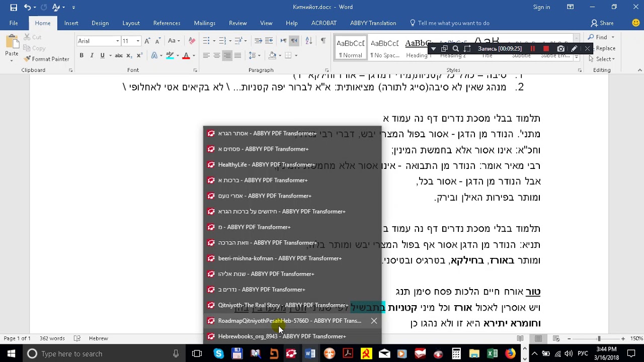This screenshot has width=644, height=362.
Task: Click the recorder zoom magnifier icon
Action: 455,49
